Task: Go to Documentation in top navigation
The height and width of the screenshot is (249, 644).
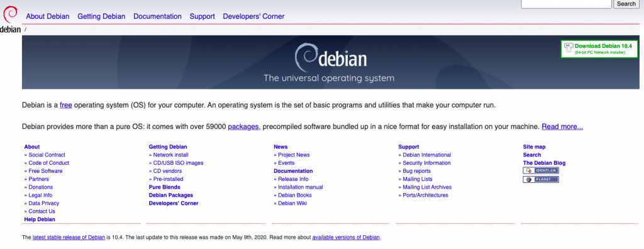Action: (157, 16)
